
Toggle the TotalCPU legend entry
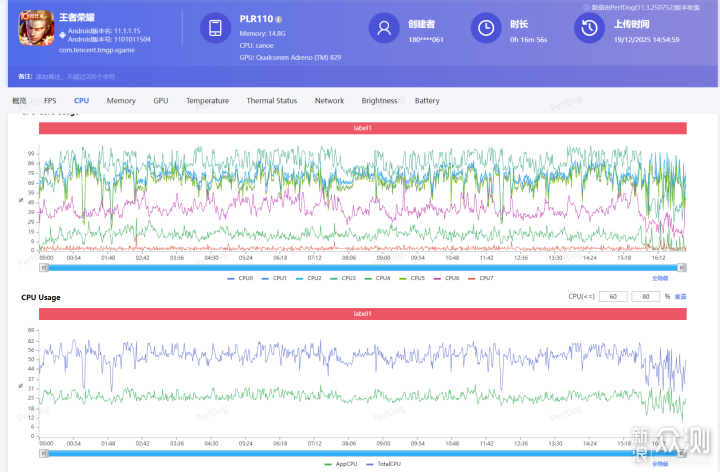[x=388, y=464]
